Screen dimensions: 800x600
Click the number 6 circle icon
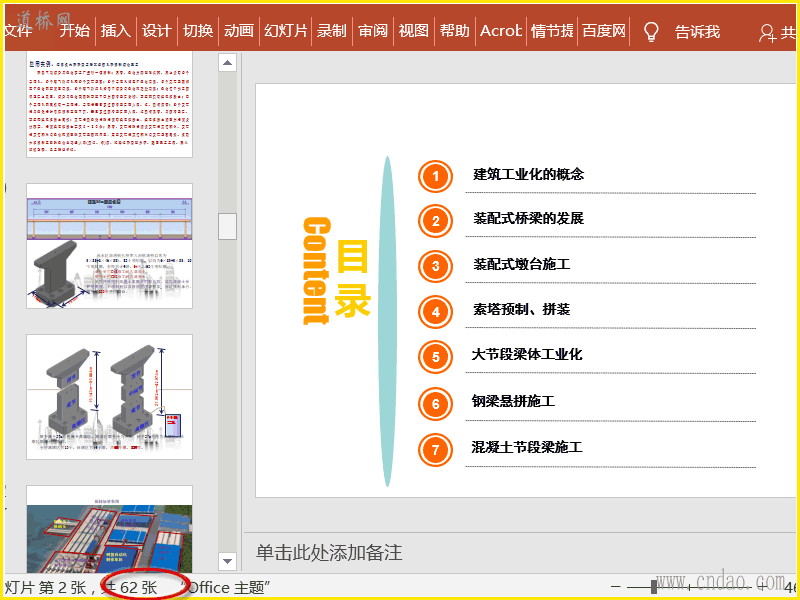[435, 404]
